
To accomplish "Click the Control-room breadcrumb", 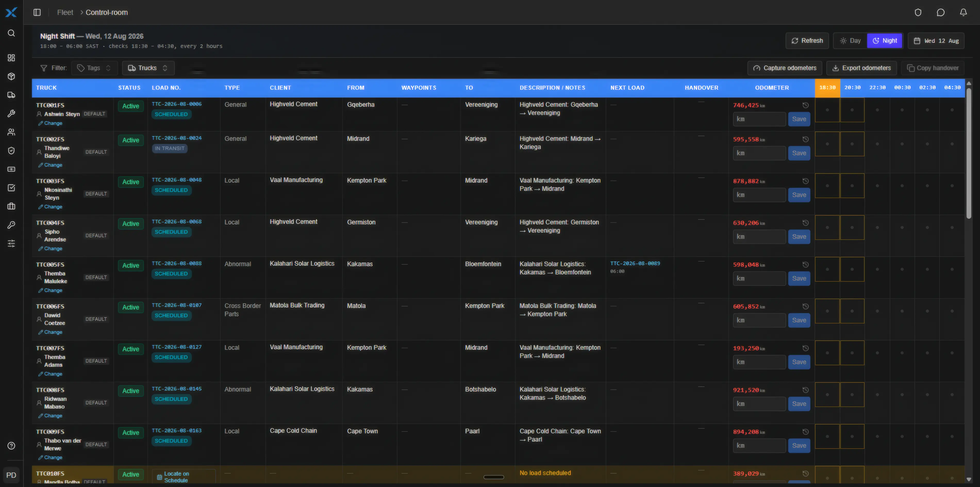I will (x=106, y=12).
